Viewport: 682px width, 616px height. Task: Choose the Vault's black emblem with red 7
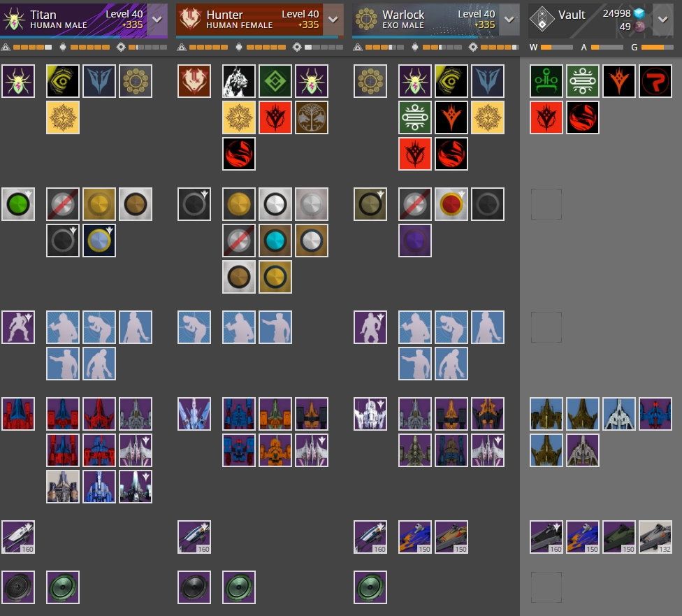(x=655, y=81)
